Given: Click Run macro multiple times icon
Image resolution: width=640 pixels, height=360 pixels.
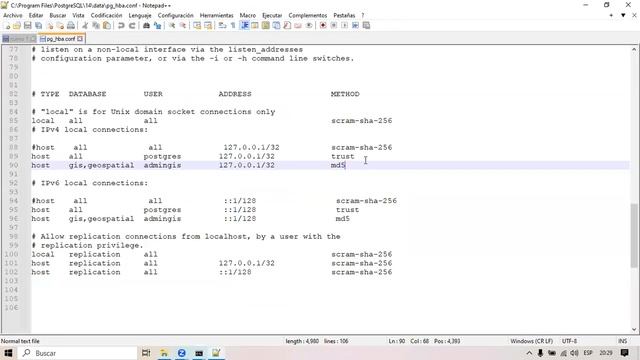Looking at the screenshot, I should coord(356,26).
